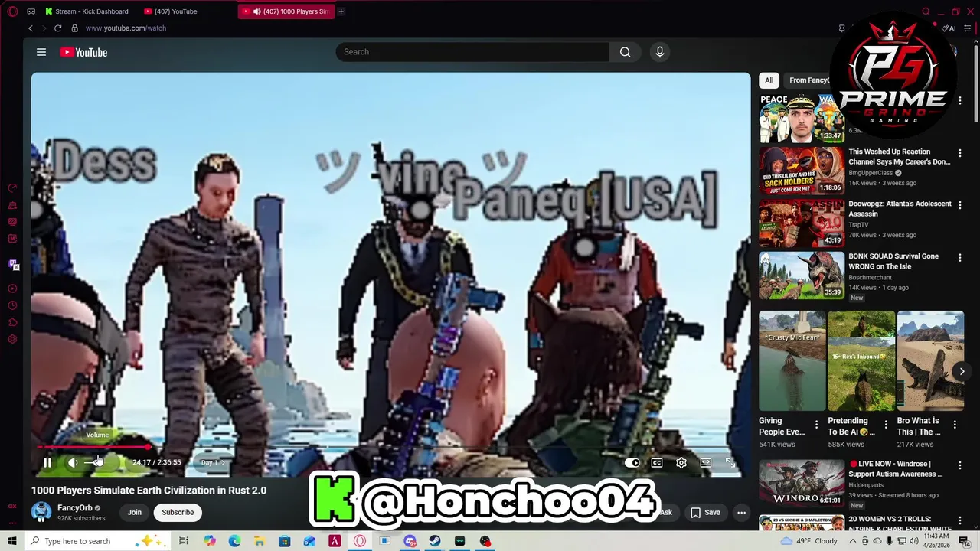980x551 pixels.
Task: Open the Day 1 chapter list
Action: (x=212, y=462)
